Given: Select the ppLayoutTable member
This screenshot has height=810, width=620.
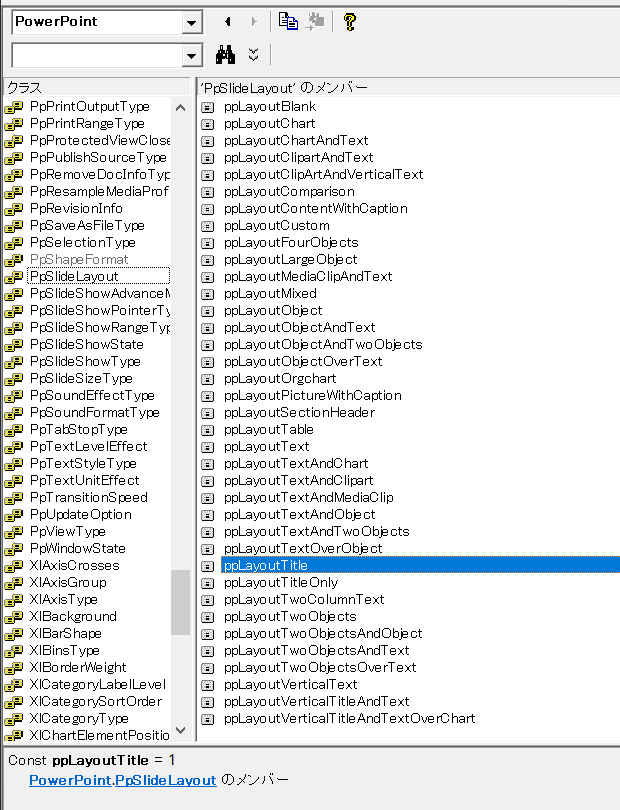Looking at the screenshot, I should (269, 430).
